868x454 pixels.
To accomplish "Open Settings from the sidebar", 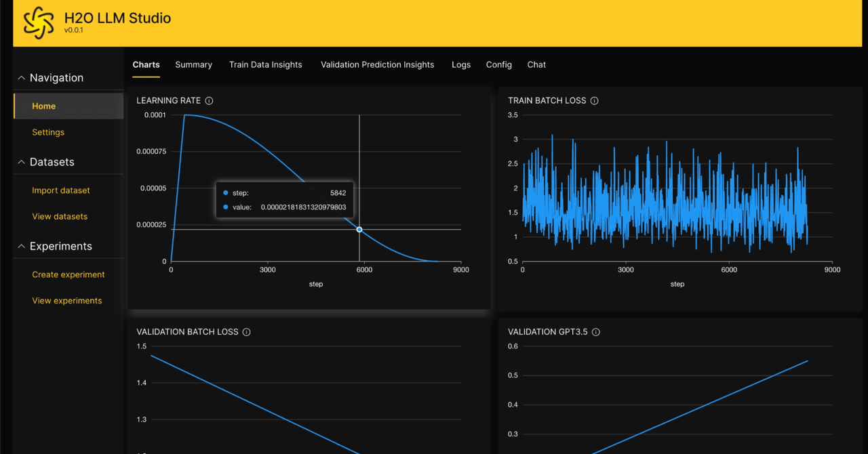I will 48,132.
